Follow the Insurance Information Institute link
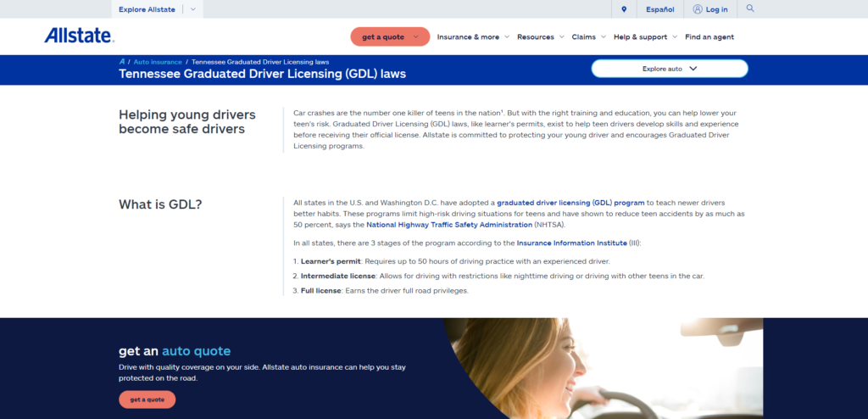Viewport: 868px width, 419px height. 573,243
